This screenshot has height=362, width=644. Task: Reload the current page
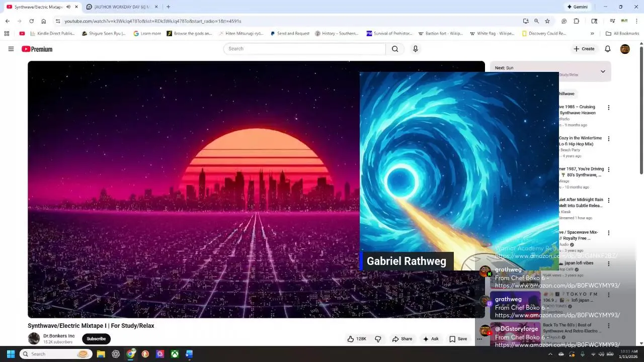coord(31,21)
